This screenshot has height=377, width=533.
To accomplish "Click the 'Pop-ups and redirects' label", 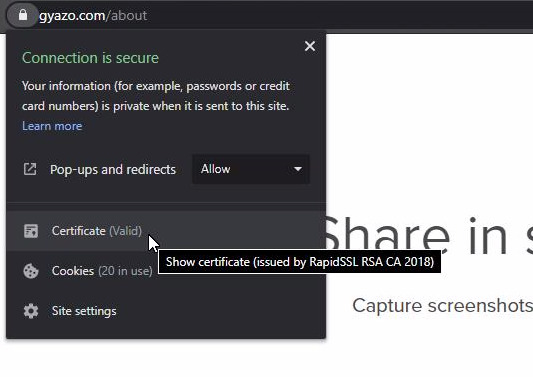I will 113,169.
